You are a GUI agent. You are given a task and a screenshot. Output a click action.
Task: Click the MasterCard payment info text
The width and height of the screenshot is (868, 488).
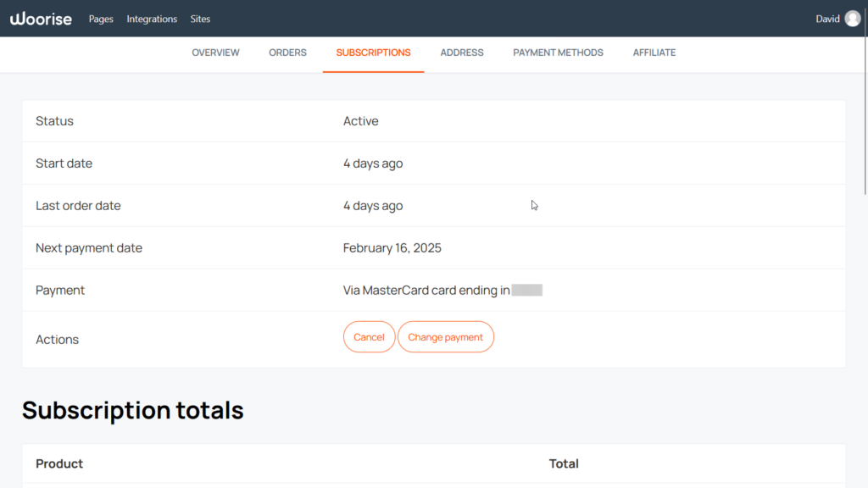click(x=424, y=290)
